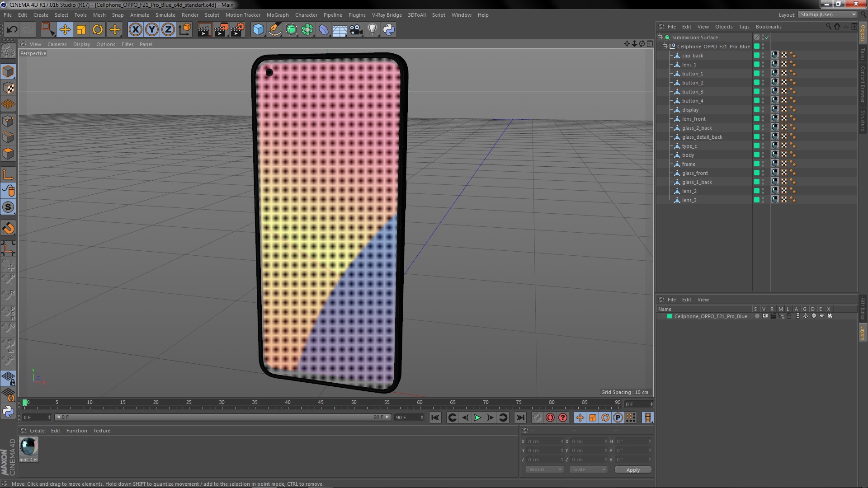Select the glass_front object
868x488 pixels.
point(695,173)
